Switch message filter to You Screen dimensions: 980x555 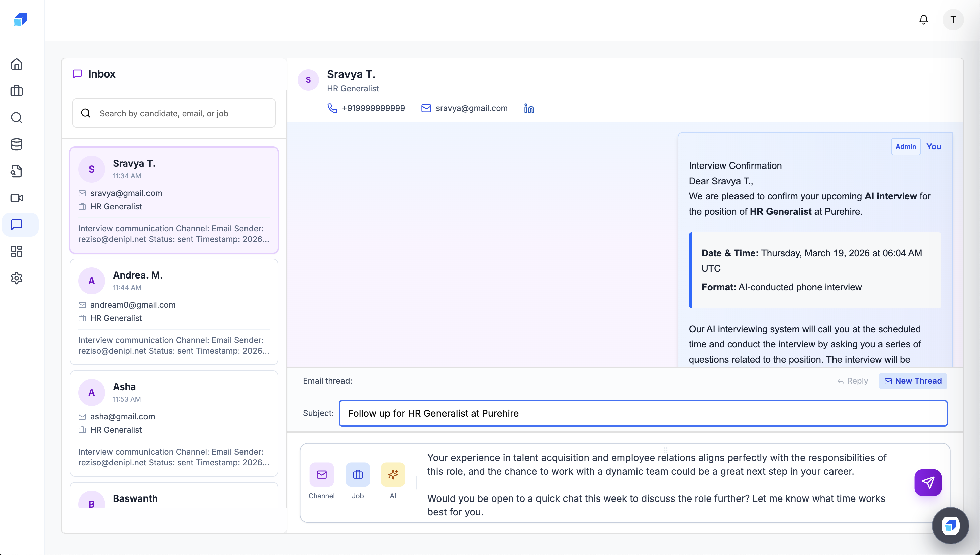934,146
